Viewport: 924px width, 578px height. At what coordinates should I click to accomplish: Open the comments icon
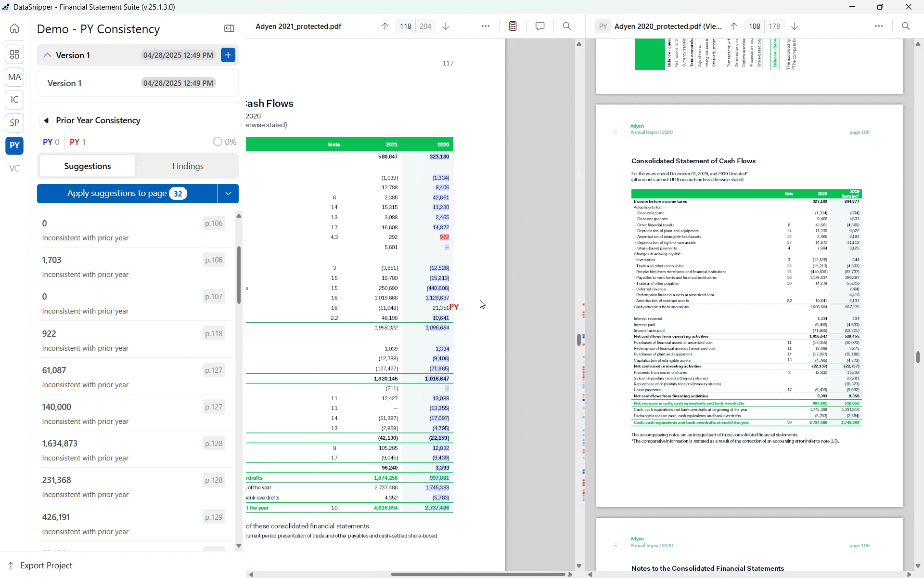click(540, 26)
